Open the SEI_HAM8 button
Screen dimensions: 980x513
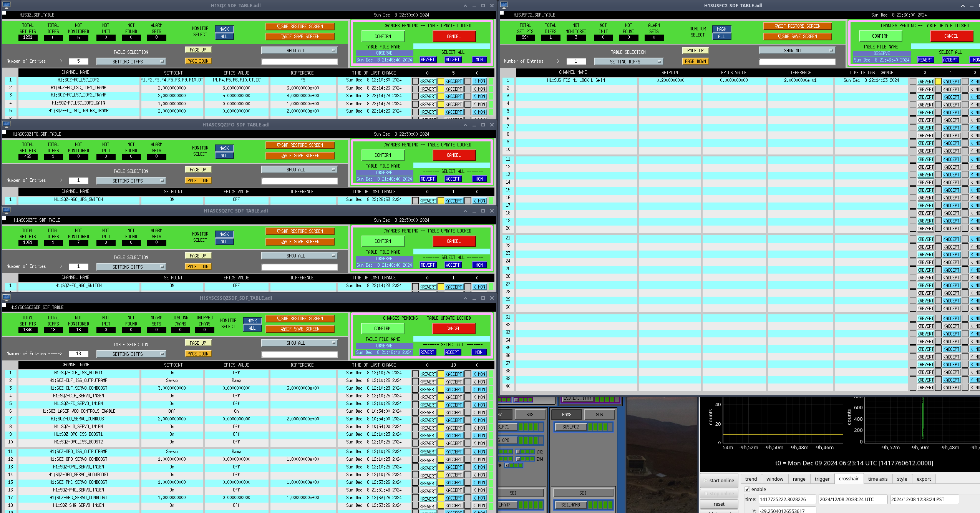point(570,505)
